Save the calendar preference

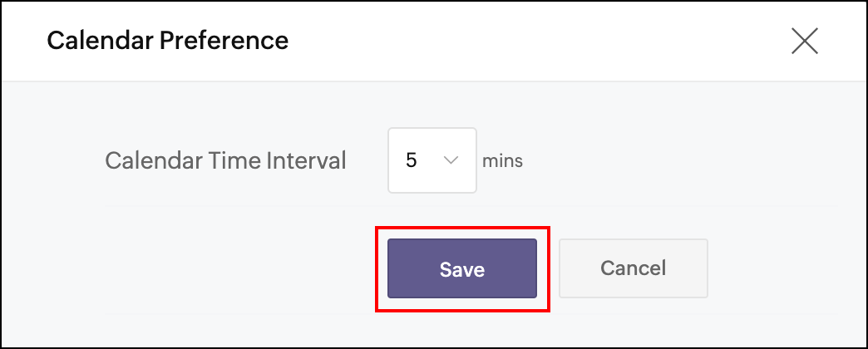click(x=462, y=268)
